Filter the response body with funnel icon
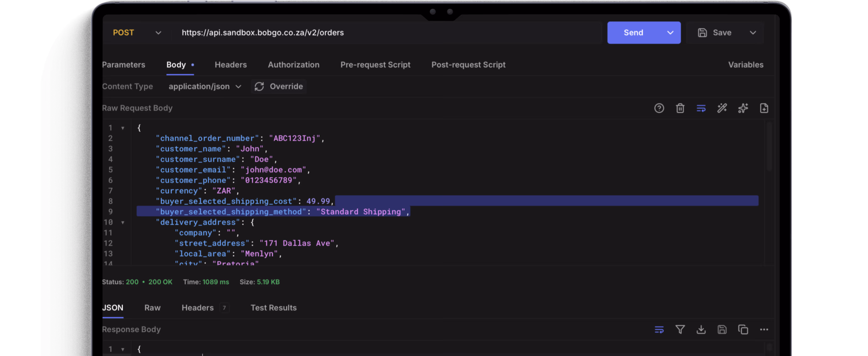This screenshot has width=868, height=356. 680,329
